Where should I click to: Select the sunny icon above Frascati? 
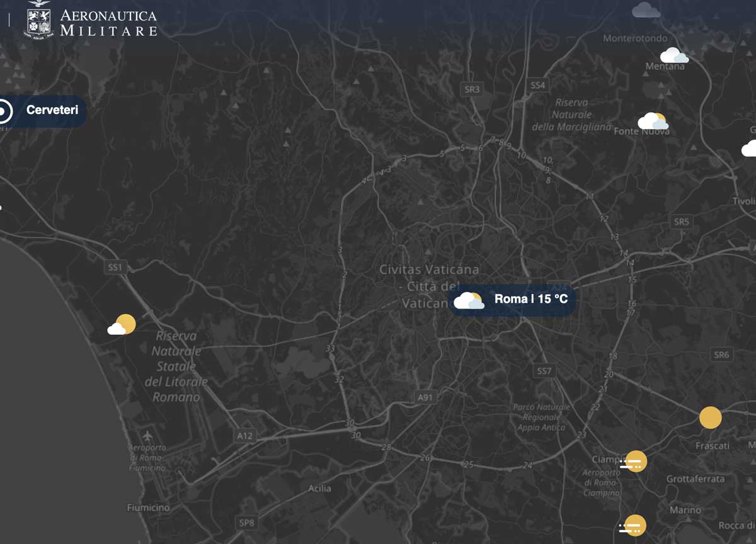711,418
